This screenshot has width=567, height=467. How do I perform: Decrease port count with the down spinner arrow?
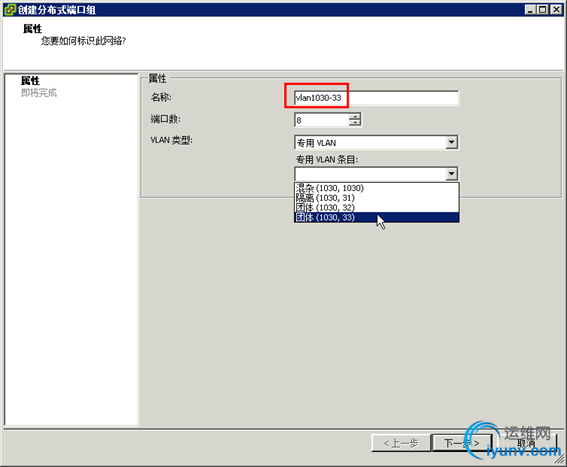pyautogui.click(x=355, y=123)
